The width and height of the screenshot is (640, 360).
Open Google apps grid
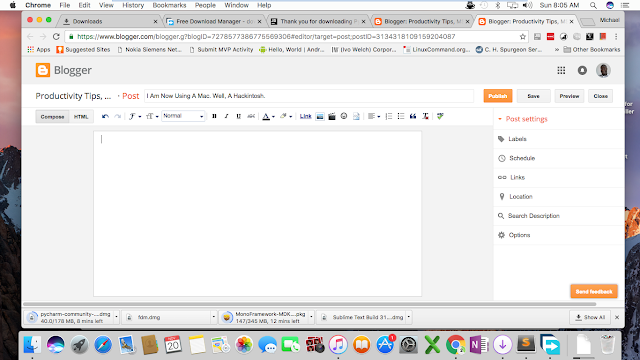[561, 70]
